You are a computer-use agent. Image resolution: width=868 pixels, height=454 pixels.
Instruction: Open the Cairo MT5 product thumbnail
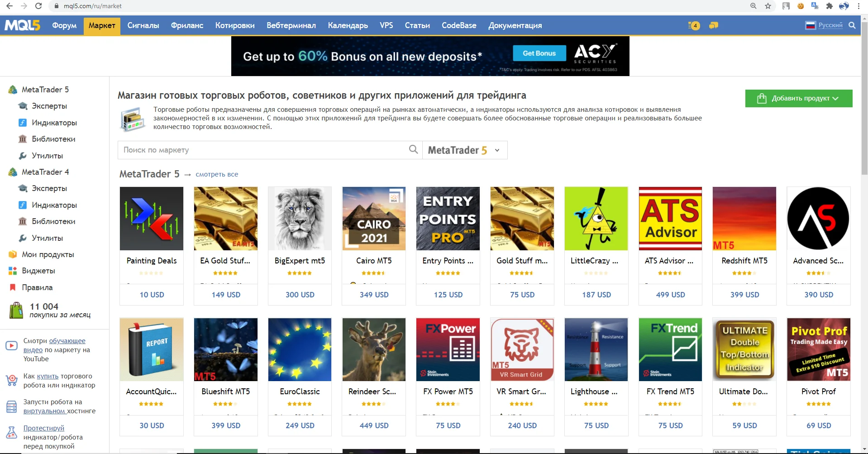374,219
